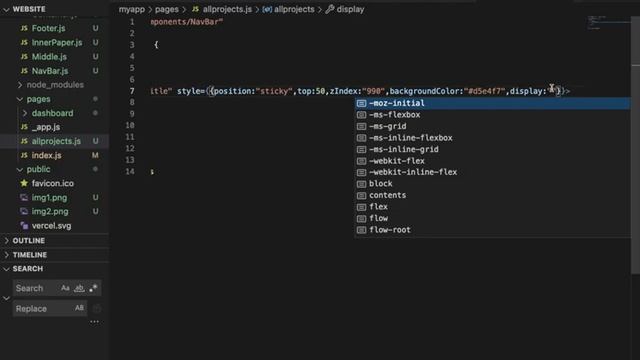Viewport: 640px width, 360px height.
Task: Choose -ms-inline-flexbox suggestion
Action: tap(492, 138)
